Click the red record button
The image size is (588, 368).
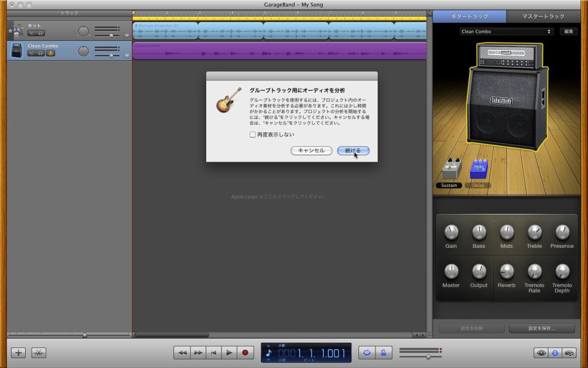pyautogui.click(x=245, y=352)
